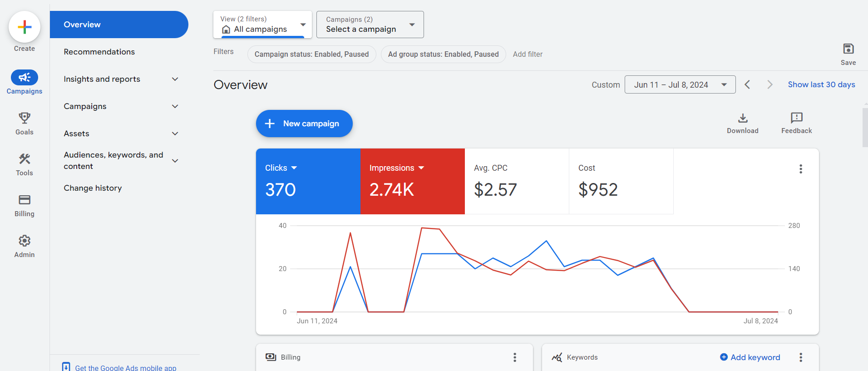Open Change history page
Viewport: 868px width, 371px height.
(x=93, y=188)
